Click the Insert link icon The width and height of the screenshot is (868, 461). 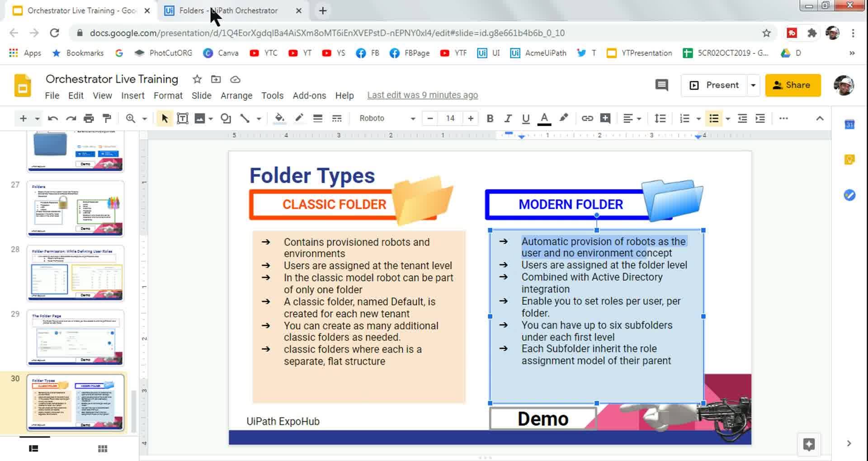[x=587, y=118]
